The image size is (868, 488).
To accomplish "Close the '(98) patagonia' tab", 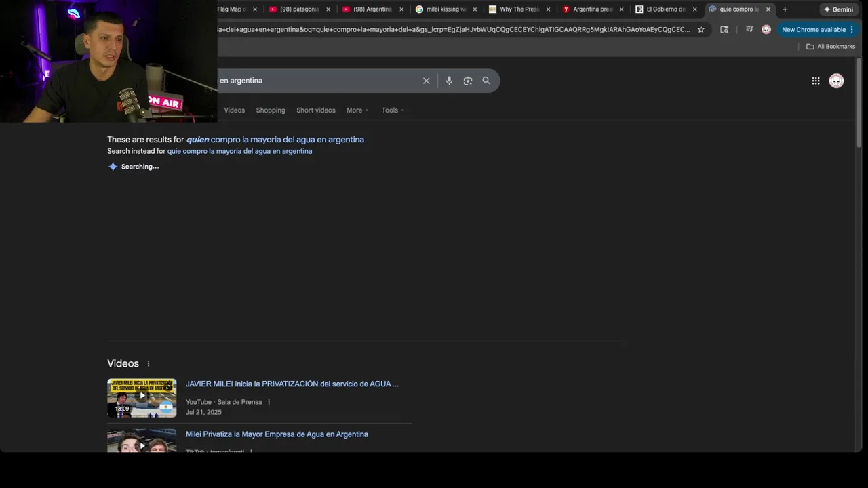I will coord(328,9).
